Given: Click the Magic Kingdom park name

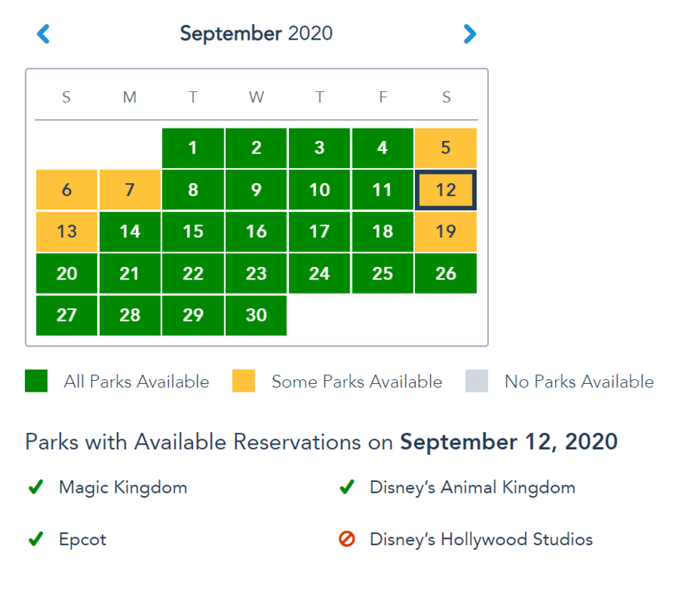Looking at the screenshot, I should pyautogui.click(x=123, y=487).
